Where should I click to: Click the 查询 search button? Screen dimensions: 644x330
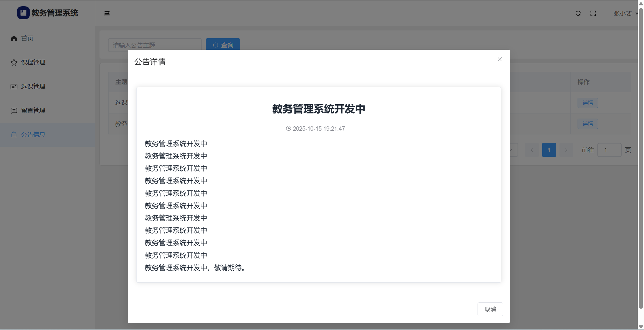(223, 45)
